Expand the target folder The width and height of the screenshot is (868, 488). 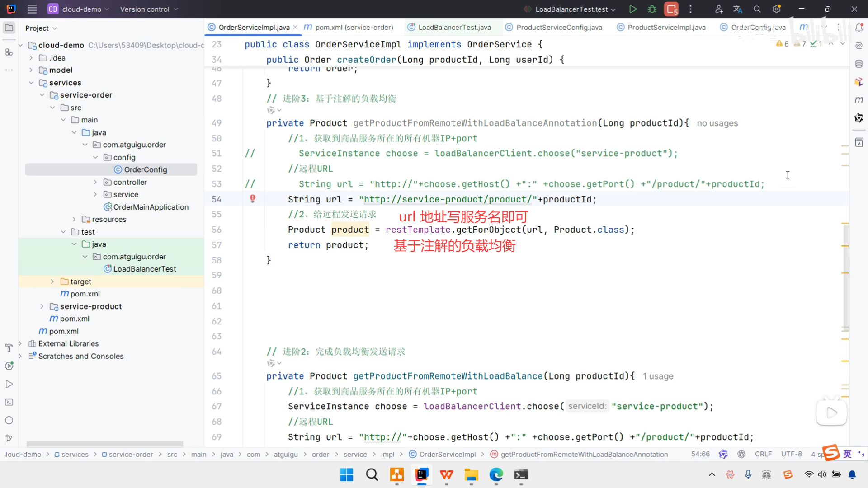pyautogui.click(x=52, y=282)
